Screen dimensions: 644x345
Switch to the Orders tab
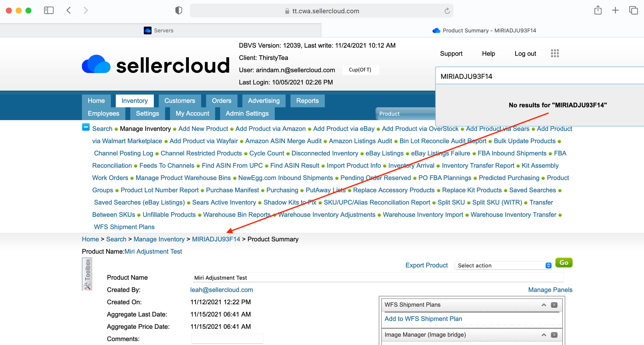point(221,101)
